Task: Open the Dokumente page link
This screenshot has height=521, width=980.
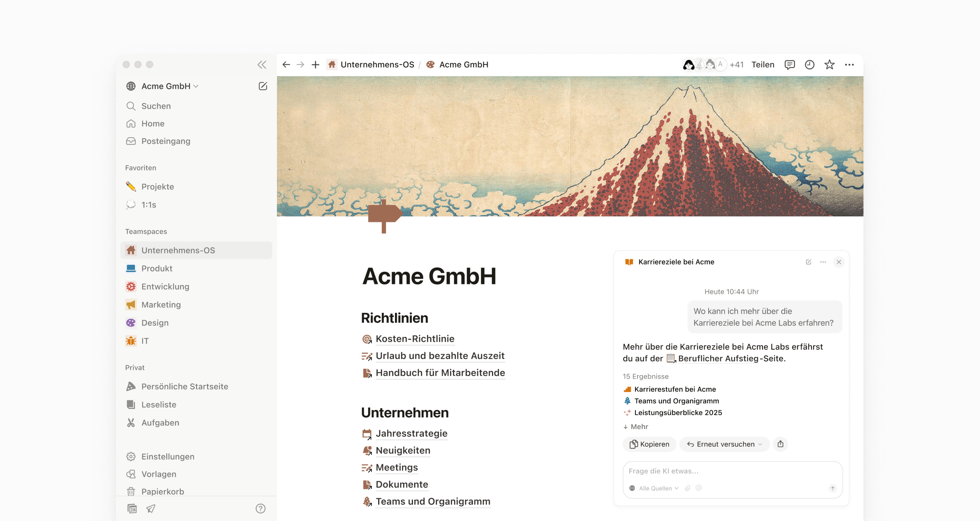Action: (402, 485)
